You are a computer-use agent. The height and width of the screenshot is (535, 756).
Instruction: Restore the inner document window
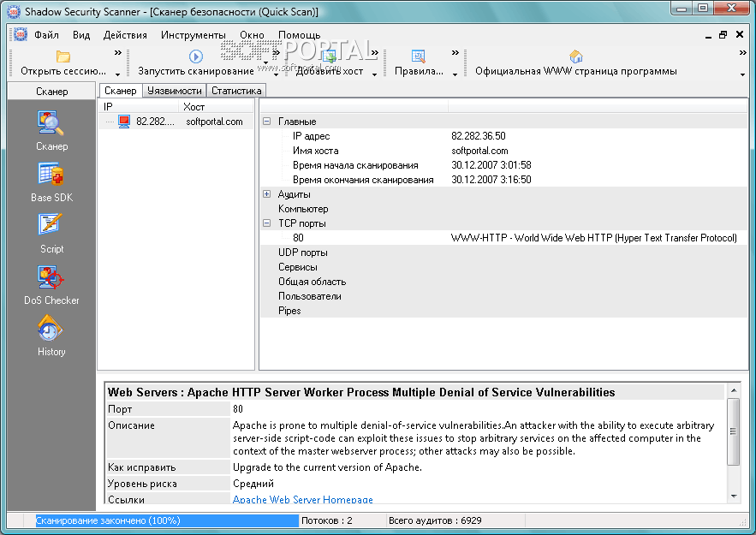[x=723, y=35]
